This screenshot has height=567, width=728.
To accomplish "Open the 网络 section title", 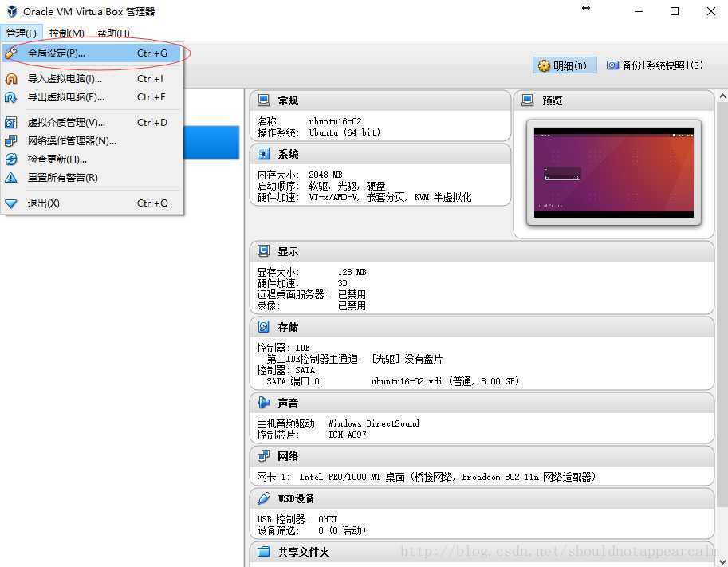I will pyautogui.click(x=288, y=456).
